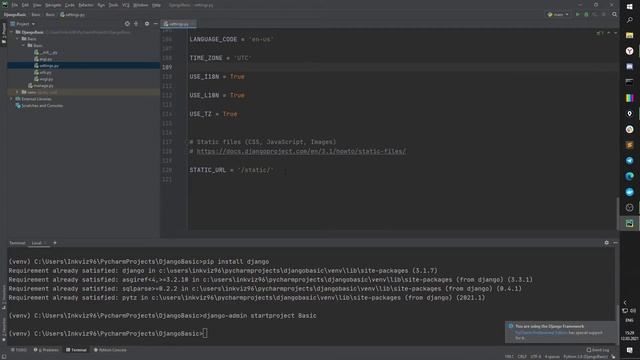Open the View menu
The width and height of the screenshot is (640, 360).
pyautogui.click(x=37, y=5)
